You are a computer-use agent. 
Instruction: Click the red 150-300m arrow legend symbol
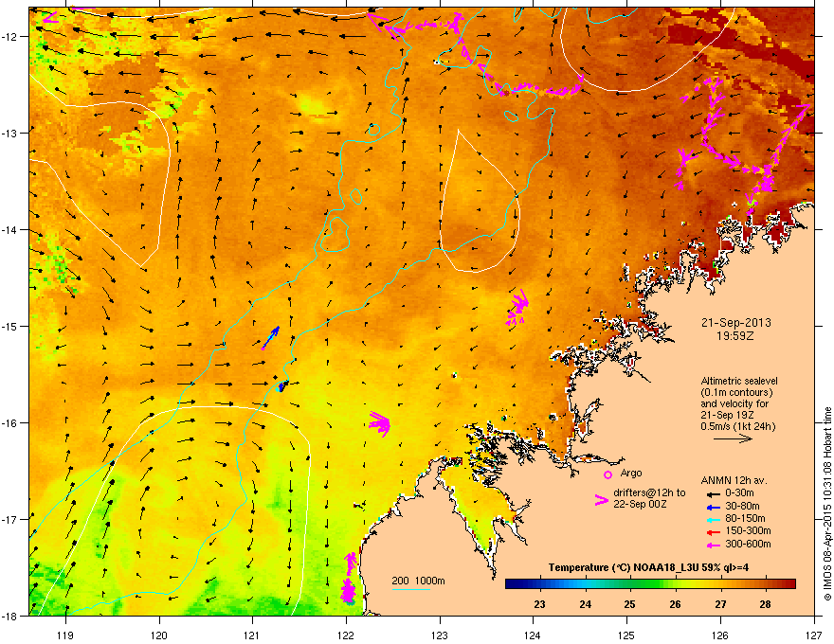point(714,531)
